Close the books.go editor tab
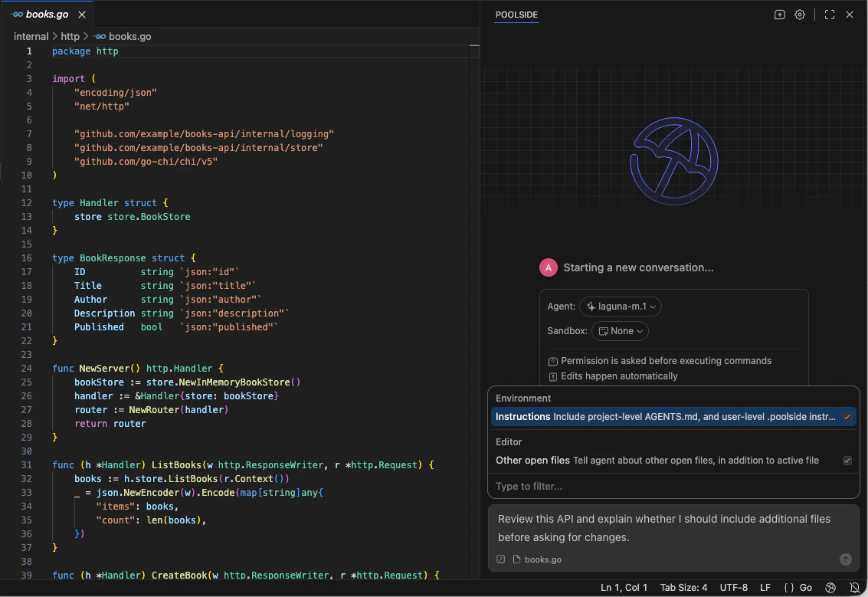This screenshot has width=868, height=597. [82, 15]
